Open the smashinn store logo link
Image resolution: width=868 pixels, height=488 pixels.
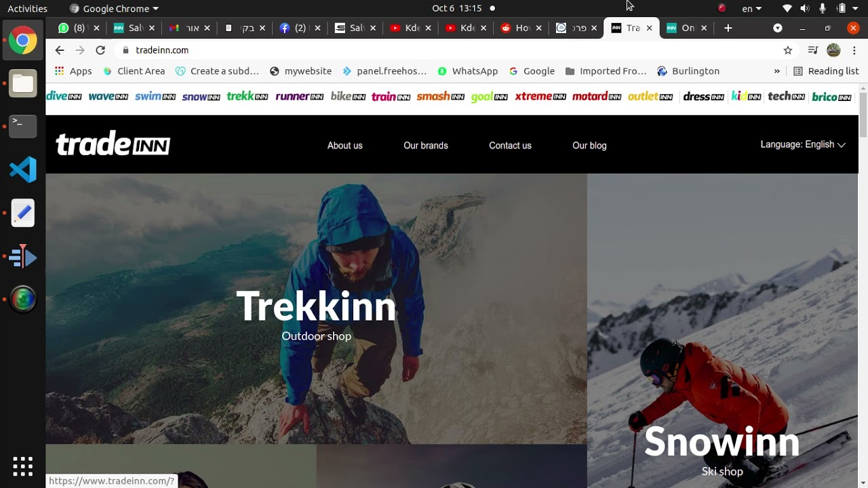tap(440, 97)
